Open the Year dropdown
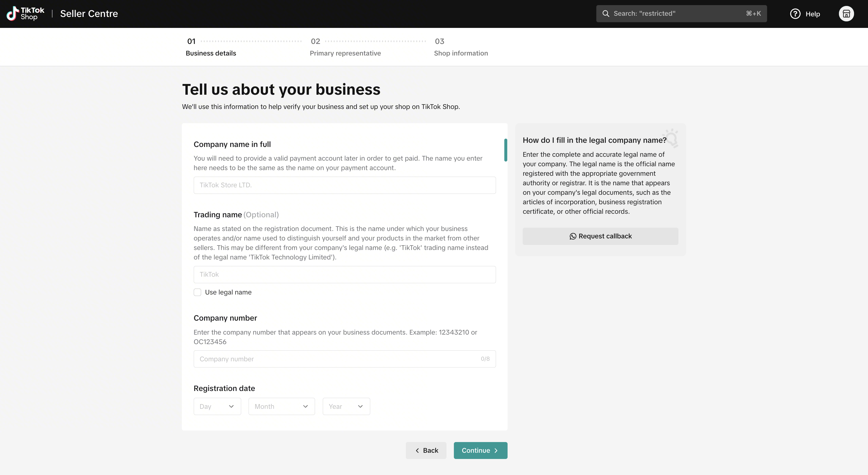The width and height of the screenshot is (868, 475). [x=346, y=406]
